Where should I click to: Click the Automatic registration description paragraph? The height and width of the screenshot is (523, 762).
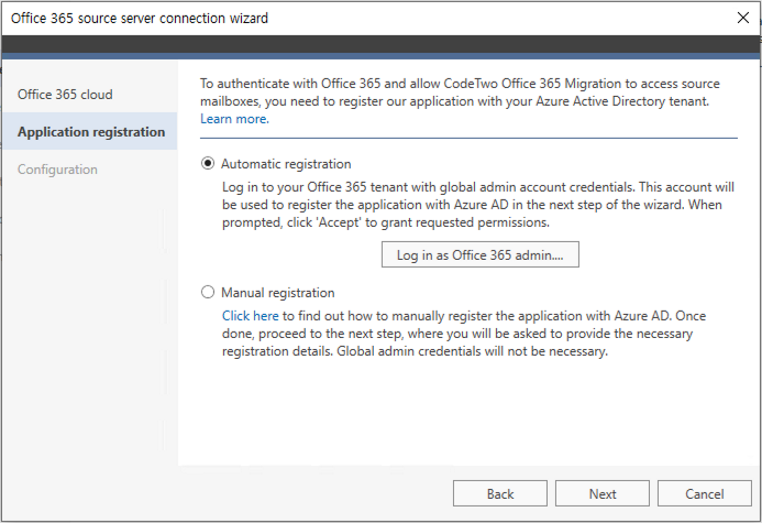(479, 205)
